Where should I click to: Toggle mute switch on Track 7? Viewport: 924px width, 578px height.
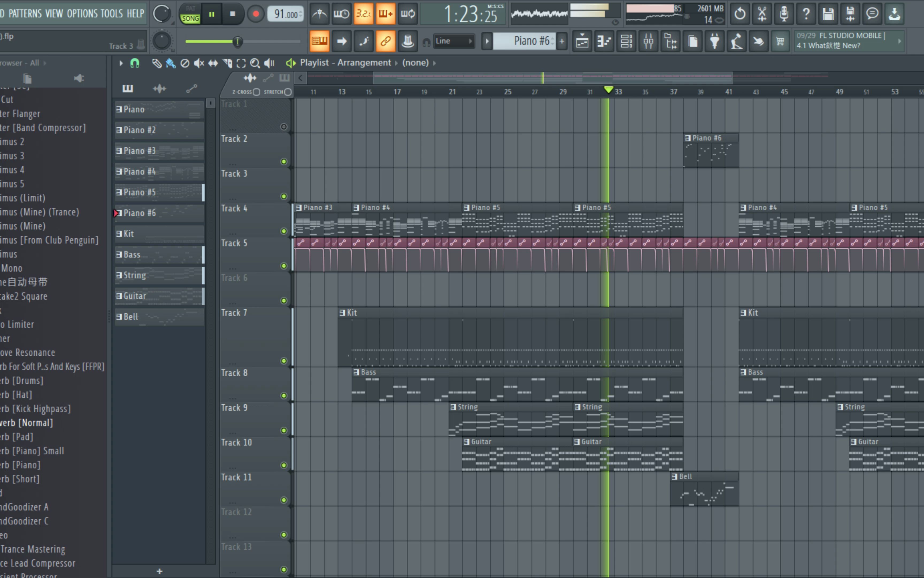[284, 361]
